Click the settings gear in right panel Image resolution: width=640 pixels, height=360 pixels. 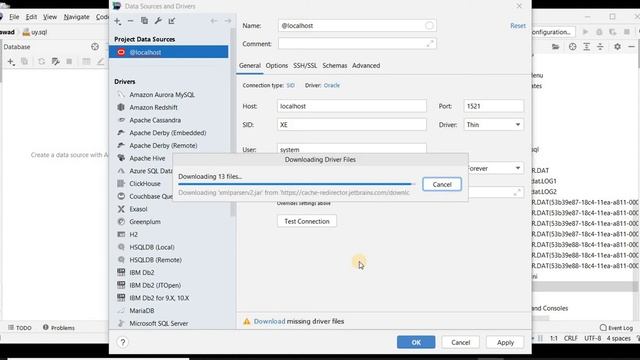tap(618, 47)
